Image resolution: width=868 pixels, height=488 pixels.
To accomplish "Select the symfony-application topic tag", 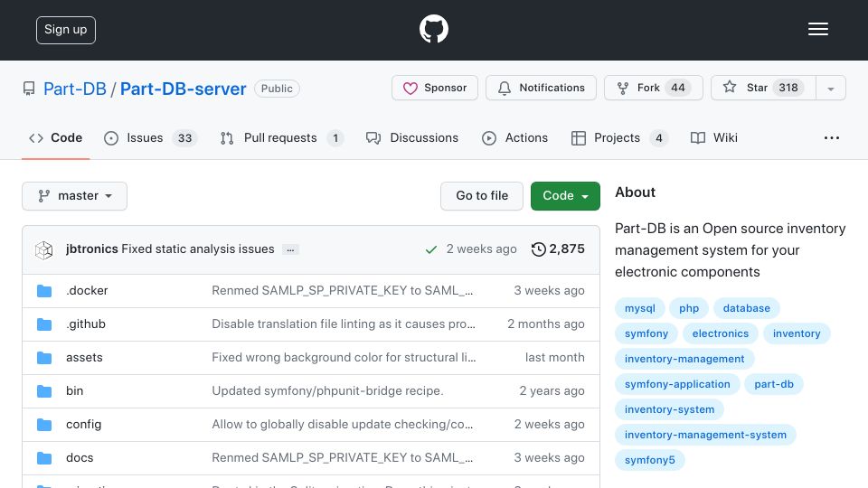I will [677, 384].
